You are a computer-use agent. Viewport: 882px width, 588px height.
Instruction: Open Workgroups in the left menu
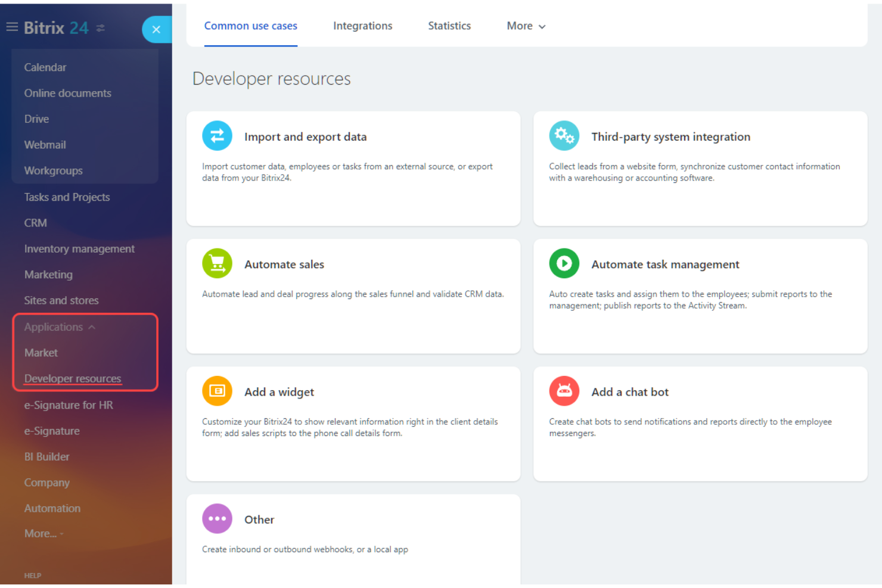[53, 170]
